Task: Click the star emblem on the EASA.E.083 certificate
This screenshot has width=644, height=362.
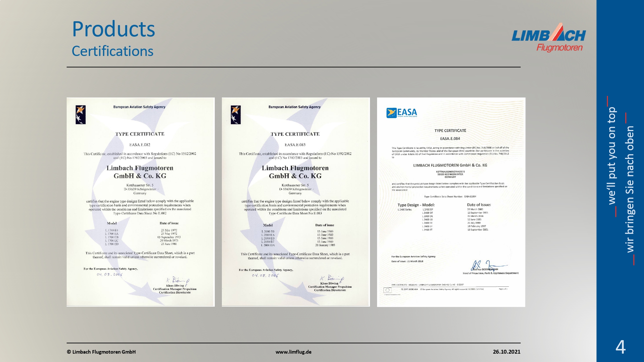Action: 236,115
